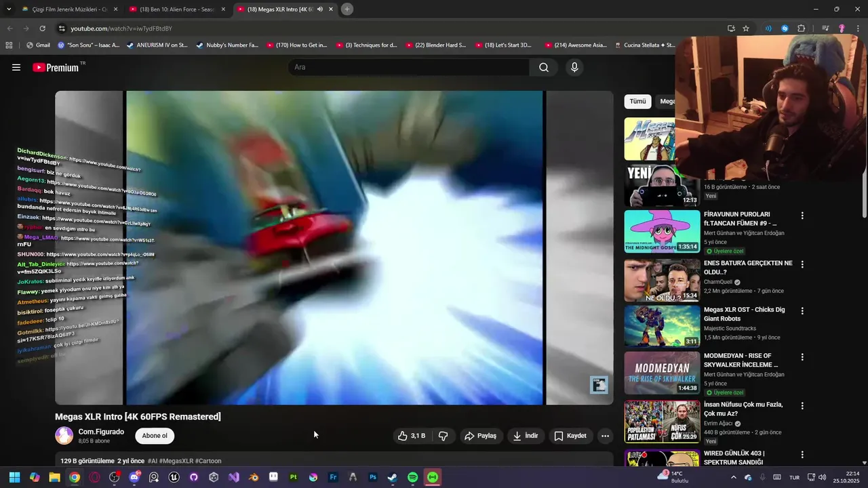Mute the Megas XLR Intro tab audio

[320, 9]
